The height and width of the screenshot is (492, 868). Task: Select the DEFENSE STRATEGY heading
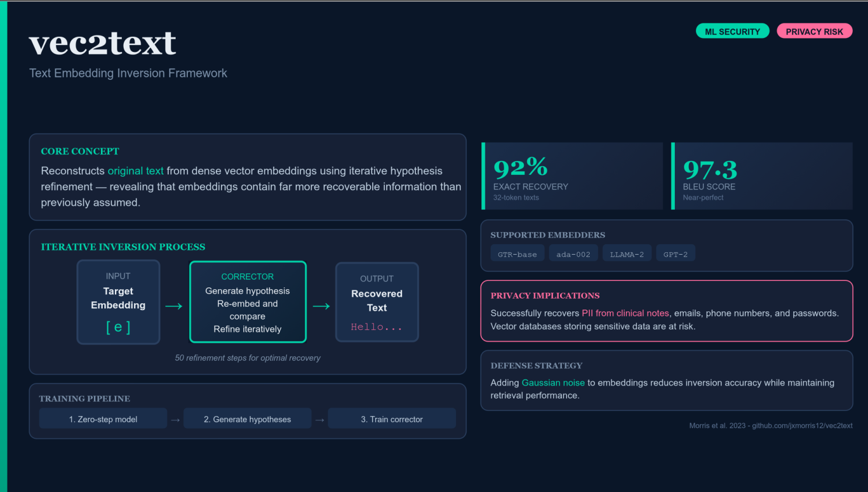[x=537, y=366]
